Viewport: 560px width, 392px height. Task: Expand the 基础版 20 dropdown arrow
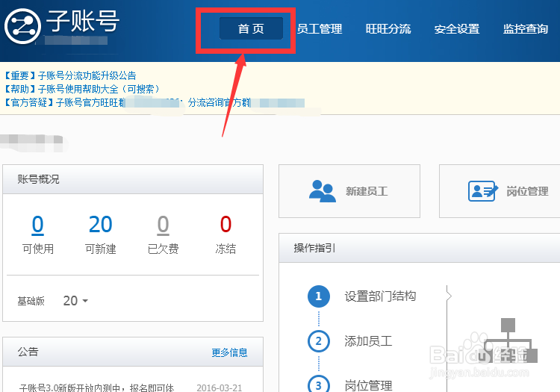(85, 301)
